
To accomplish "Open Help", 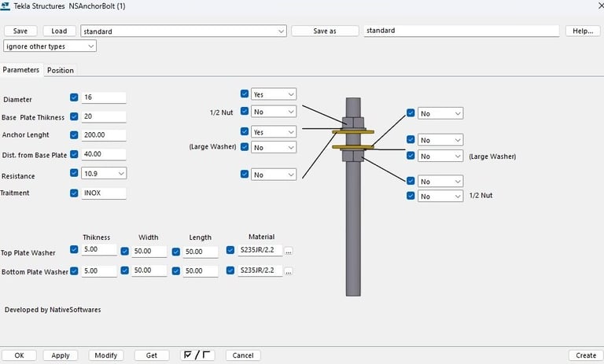I will (x=583, y=31).
